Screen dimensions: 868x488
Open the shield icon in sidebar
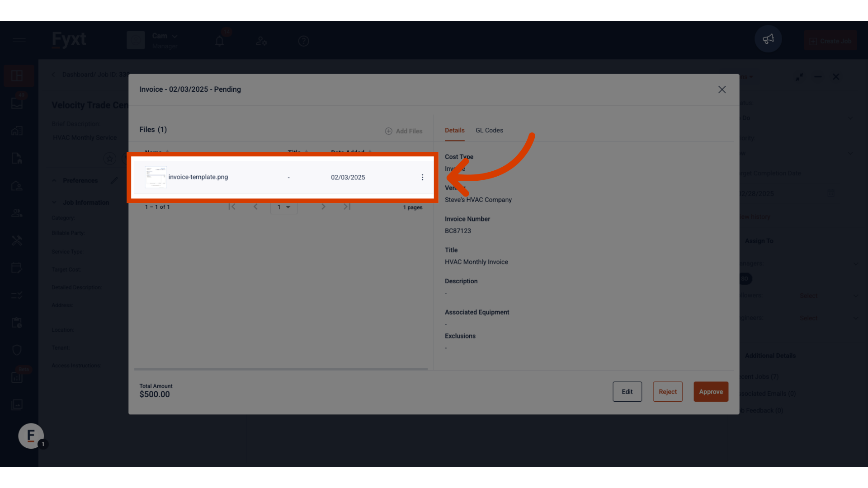[17, 350]
